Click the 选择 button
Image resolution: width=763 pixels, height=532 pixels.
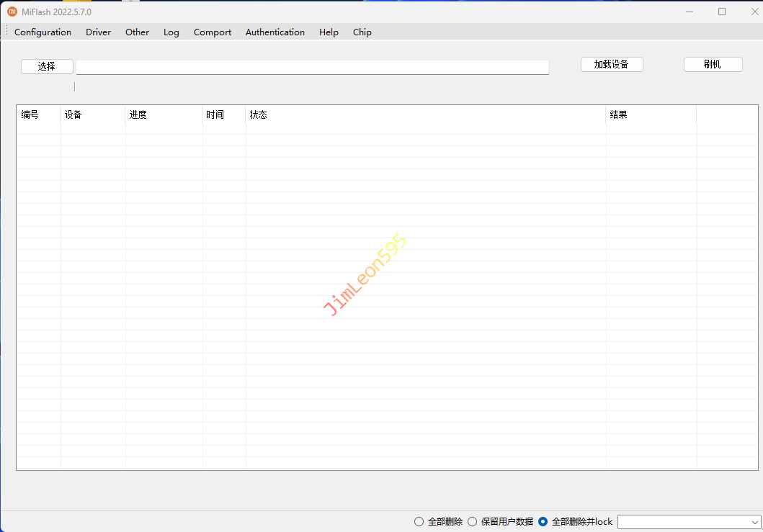pos(47,66)
